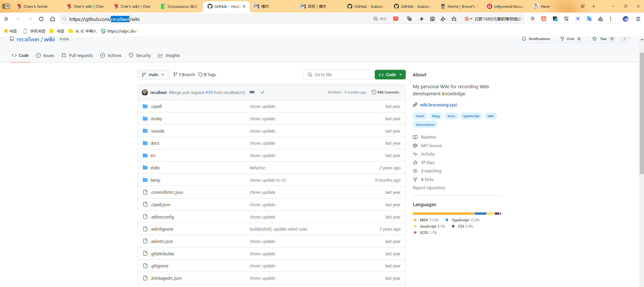The height and width of the screenshot is (287, 644).
Task: Click the QR code extension icon
Action: pos(566,19)
